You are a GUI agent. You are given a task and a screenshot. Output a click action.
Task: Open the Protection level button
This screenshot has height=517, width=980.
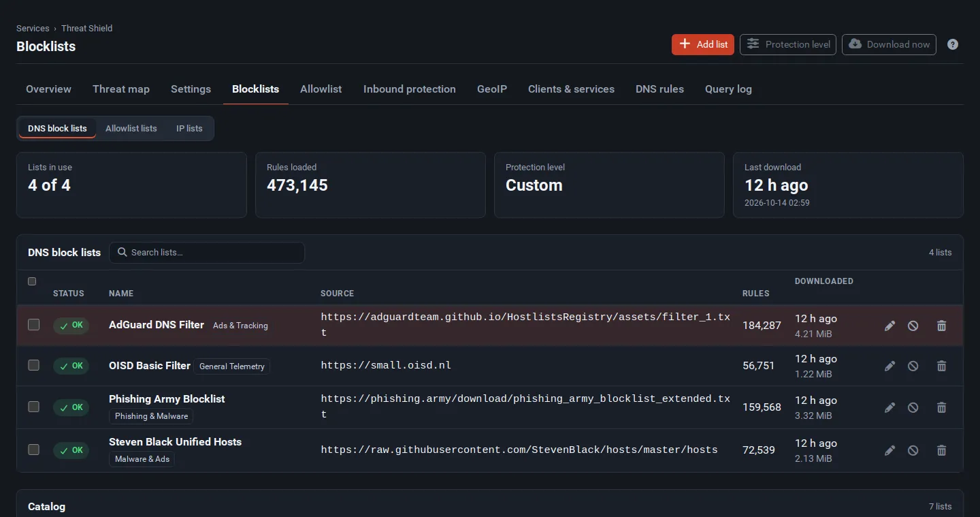[788, 44]
